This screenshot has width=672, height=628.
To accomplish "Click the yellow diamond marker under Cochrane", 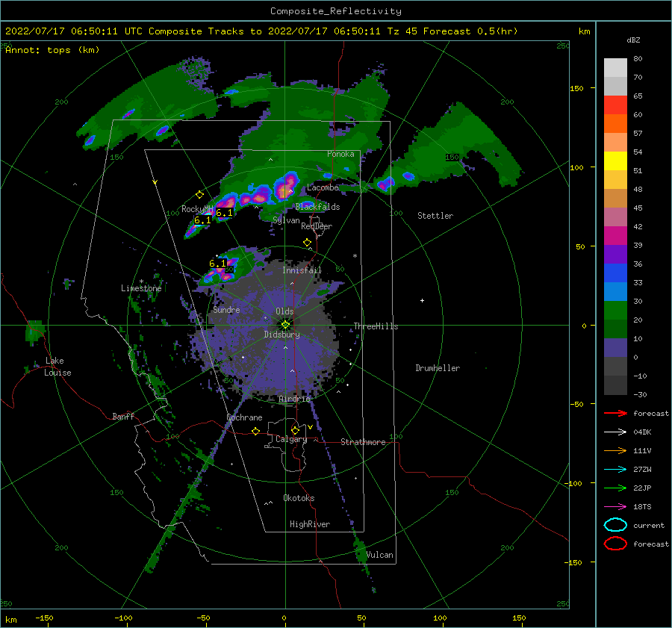I will 256,431.
